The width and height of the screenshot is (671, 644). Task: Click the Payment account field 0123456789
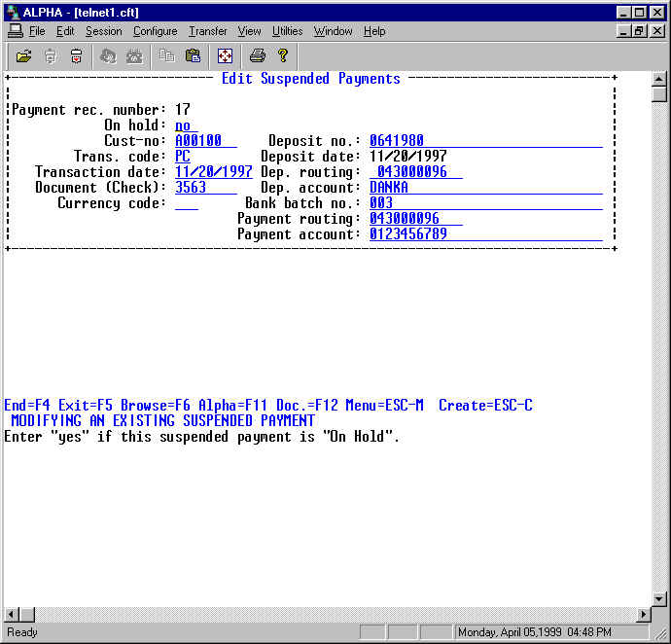click(486, 234)
